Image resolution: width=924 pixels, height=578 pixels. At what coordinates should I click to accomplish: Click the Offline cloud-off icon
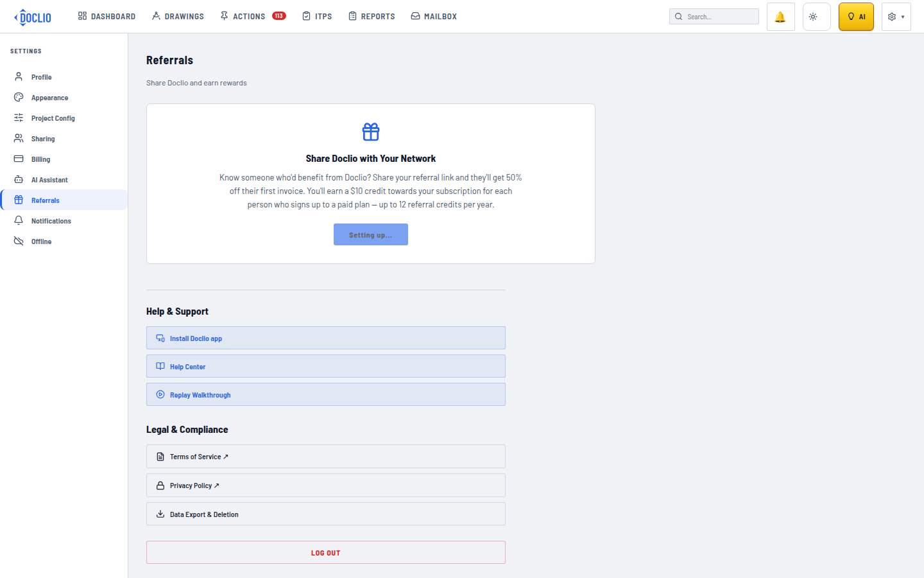point(19,241)
